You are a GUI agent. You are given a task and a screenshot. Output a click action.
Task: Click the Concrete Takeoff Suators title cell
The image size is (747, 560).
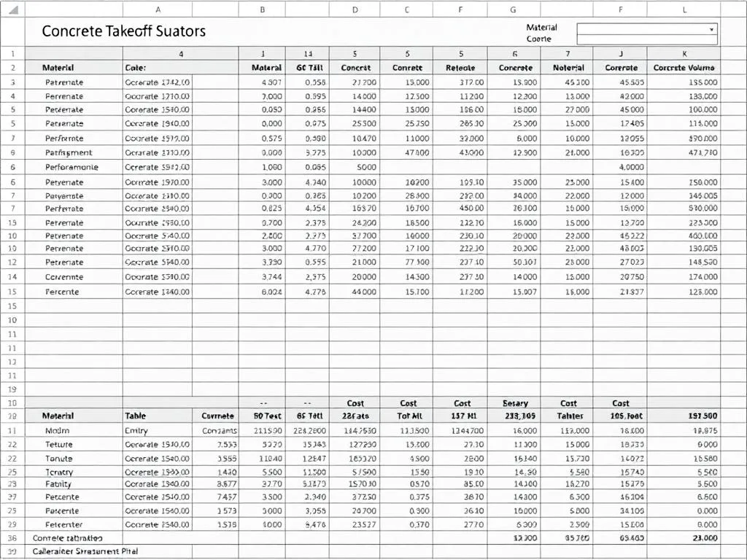[124, 31]
